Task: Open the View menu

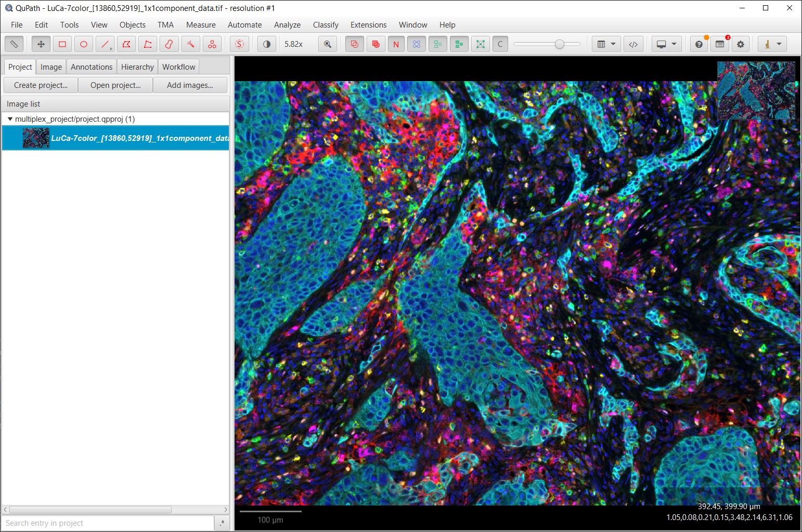Action: coord(99,24)
